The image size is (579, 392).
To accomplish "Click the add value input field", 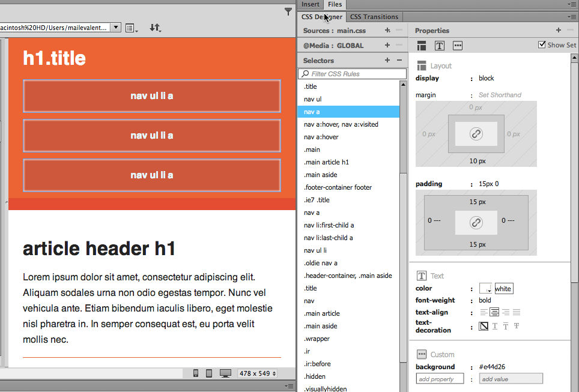I will click(511, 379).
